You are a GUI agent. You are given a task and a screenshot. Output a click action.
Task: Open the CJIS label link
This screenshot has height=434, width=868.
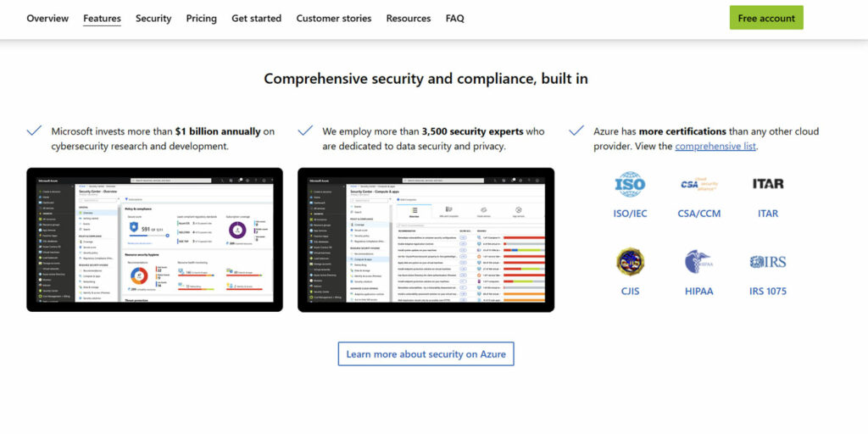[x=630, y=292]
